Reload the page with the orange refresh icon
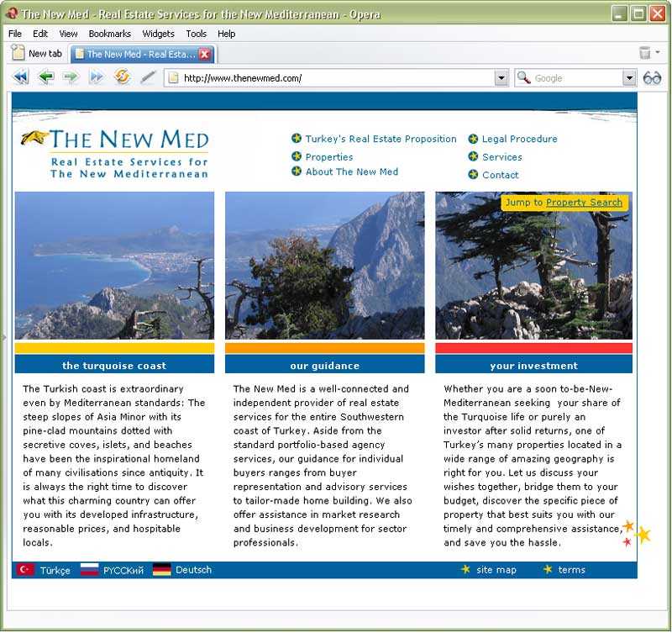 point(122,76)
